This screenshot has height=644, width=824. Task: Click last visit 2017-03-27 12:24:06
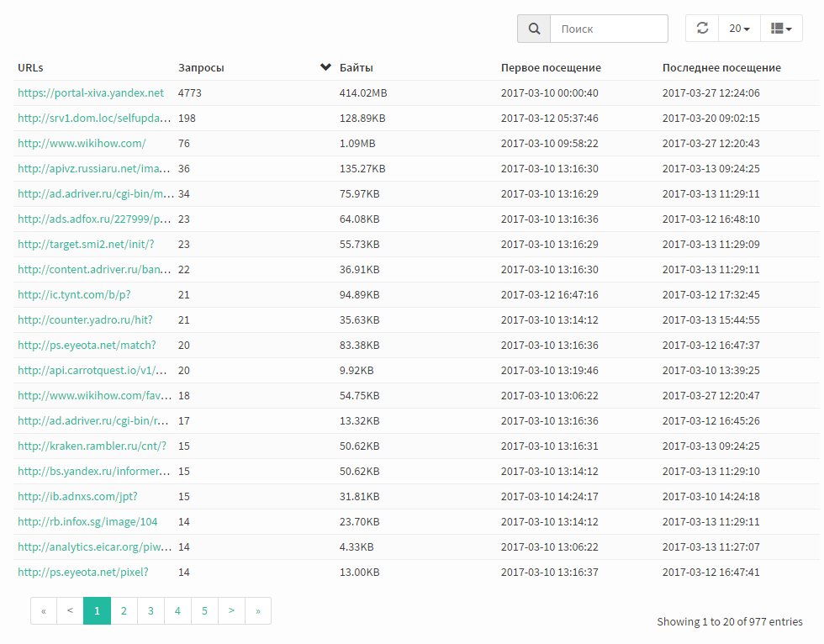(710, 93)
